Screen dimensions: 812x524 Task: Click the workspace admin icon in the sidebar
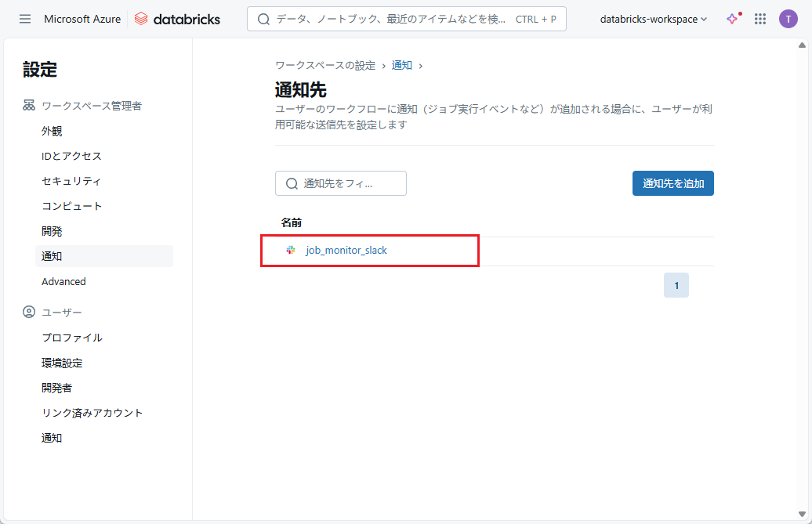(29, 106)
